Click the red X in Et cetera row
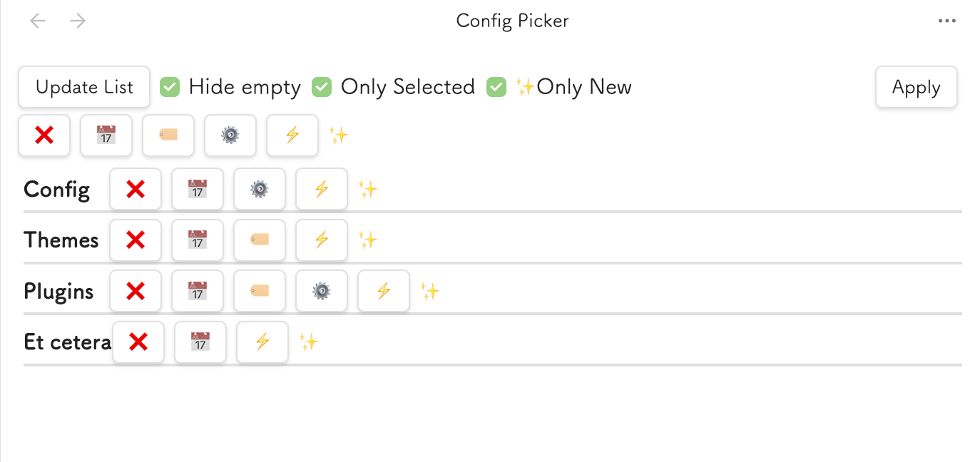The image size is (980, 462). pos(138,342)
